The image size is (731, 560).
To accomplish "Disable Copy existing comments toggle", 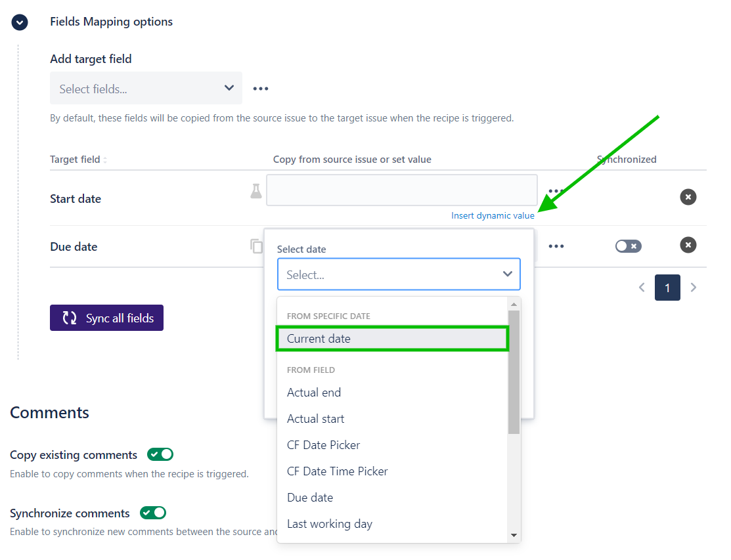I will point(160,454).
